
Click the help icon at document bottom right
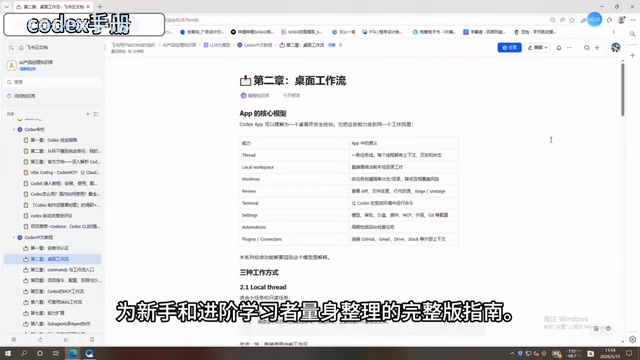point(608,328)
